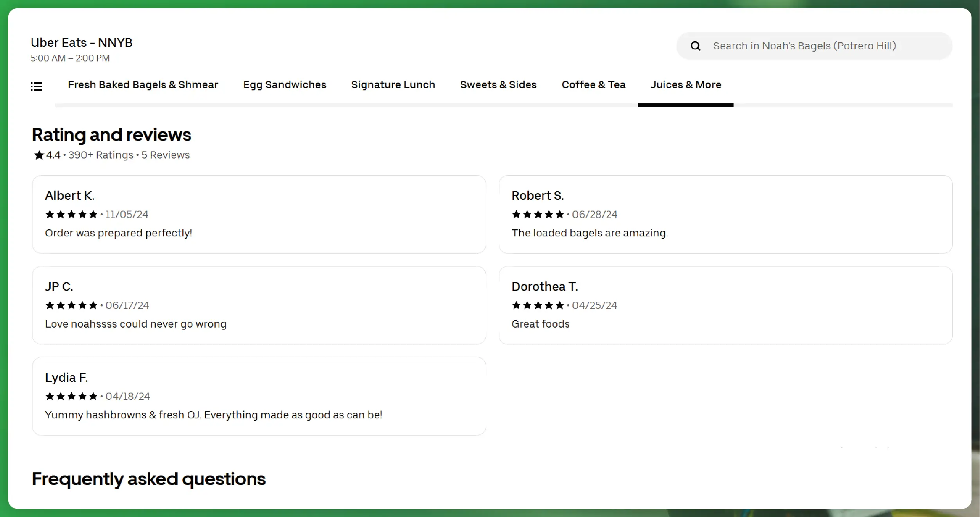Click the 390+ Ratings text

[101, 155]
